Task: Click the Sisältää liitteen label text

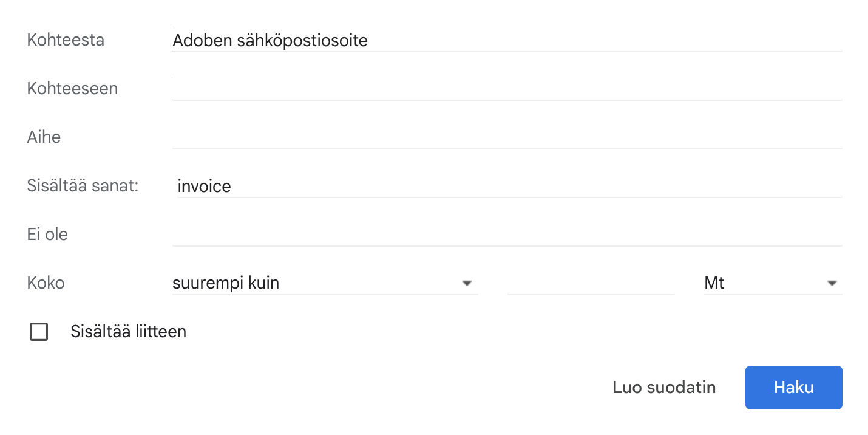Action: [128, 332]
